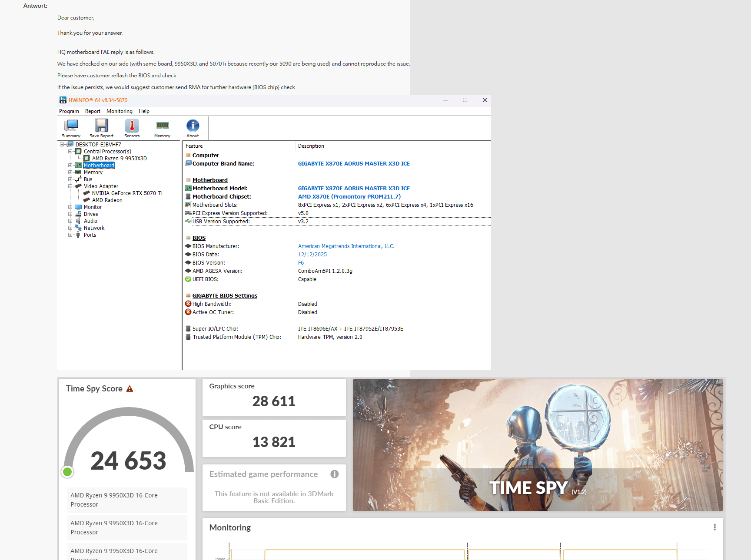Click the Time Spy total score 24 653

128,461
